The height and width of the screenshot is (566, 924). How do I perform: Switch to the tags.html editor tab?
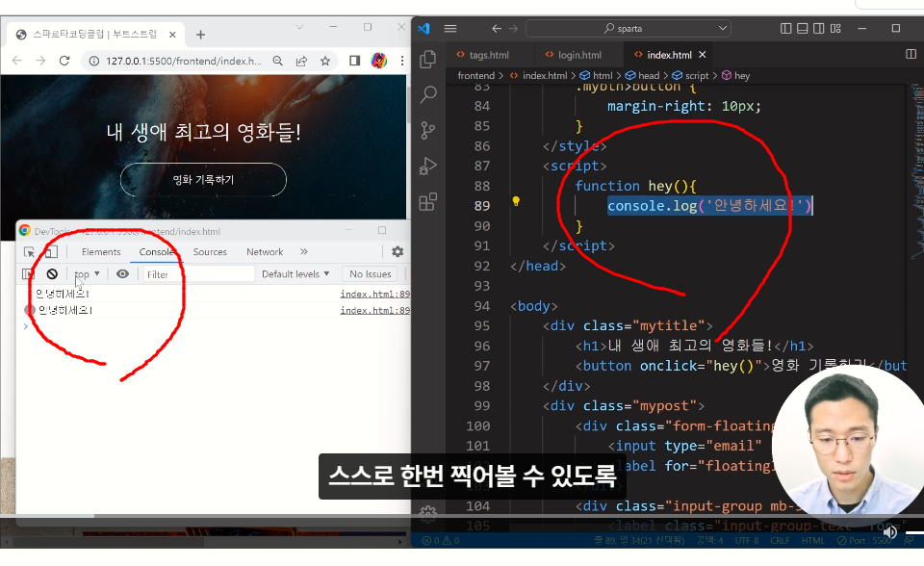coord(482,55)
